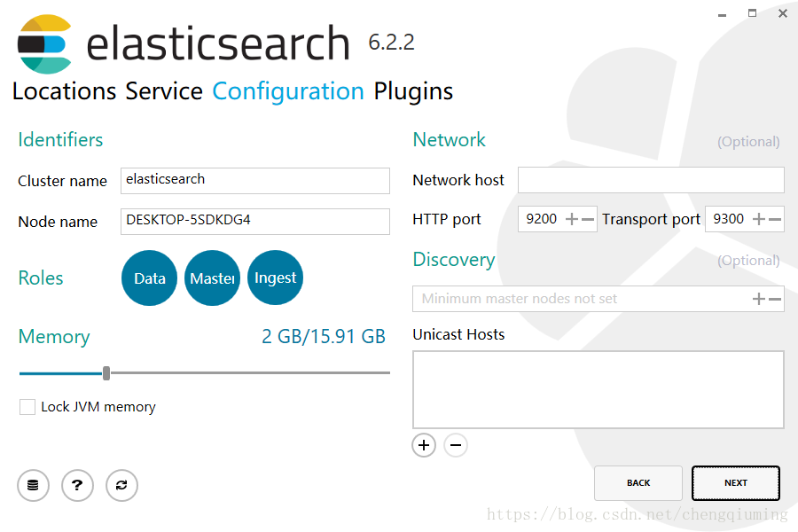Viewport: 798px width, 532px height.
Task: Click the BACK button
Action: pyautogui.click(x=638, y=483)
